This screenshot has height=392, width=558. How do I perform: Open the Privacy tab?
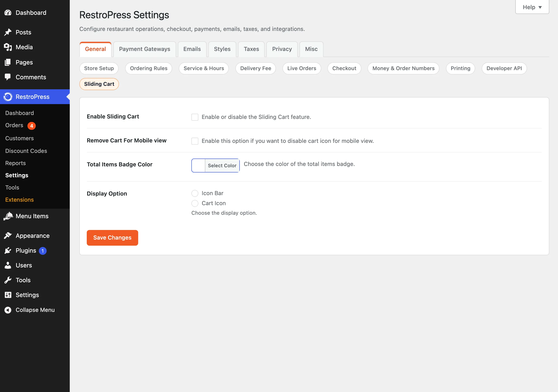tap(282, 49)
